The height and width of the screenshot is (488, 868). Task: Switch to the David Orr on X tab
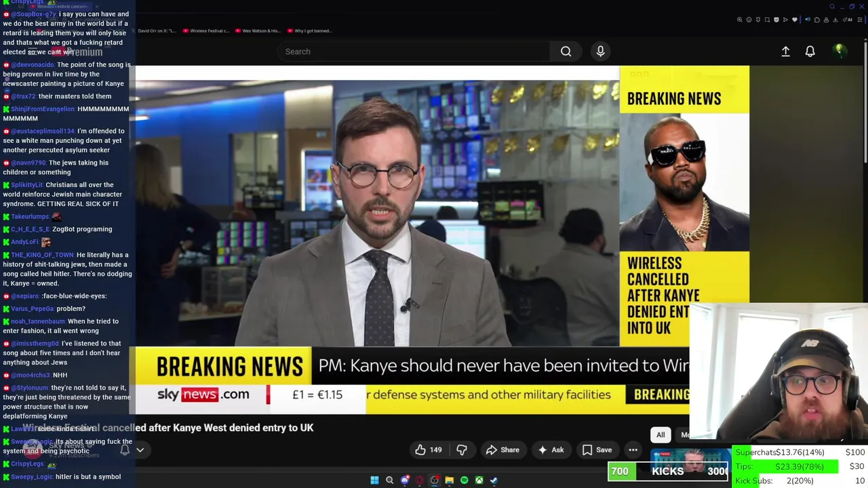(155, 30)
